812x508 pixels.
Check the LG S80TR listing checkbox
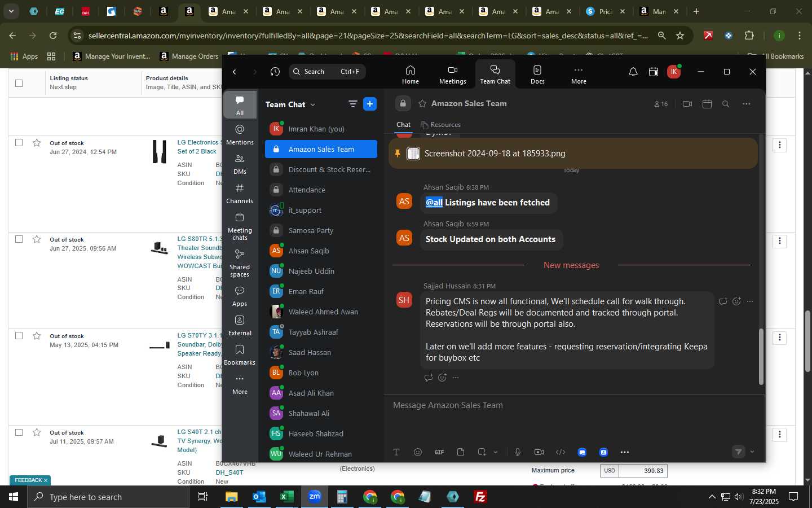(x=19, y=239)
